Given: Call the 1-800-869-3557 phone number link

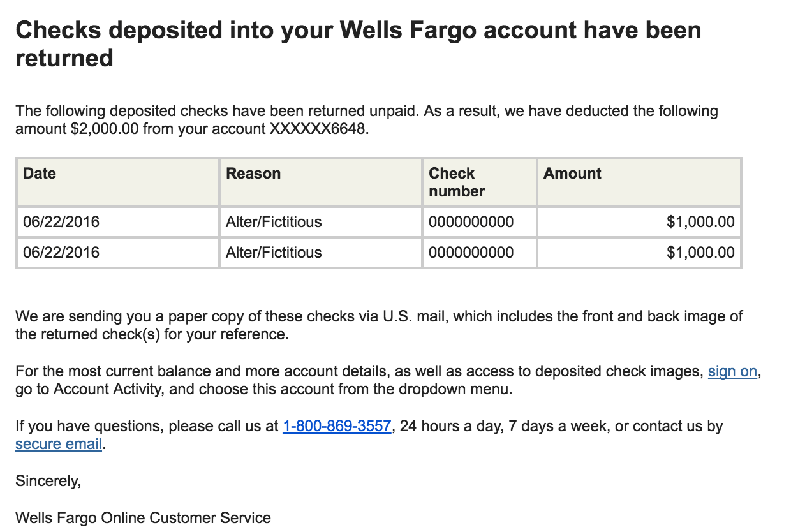Looking at the screenshot, I should point(337,426).
